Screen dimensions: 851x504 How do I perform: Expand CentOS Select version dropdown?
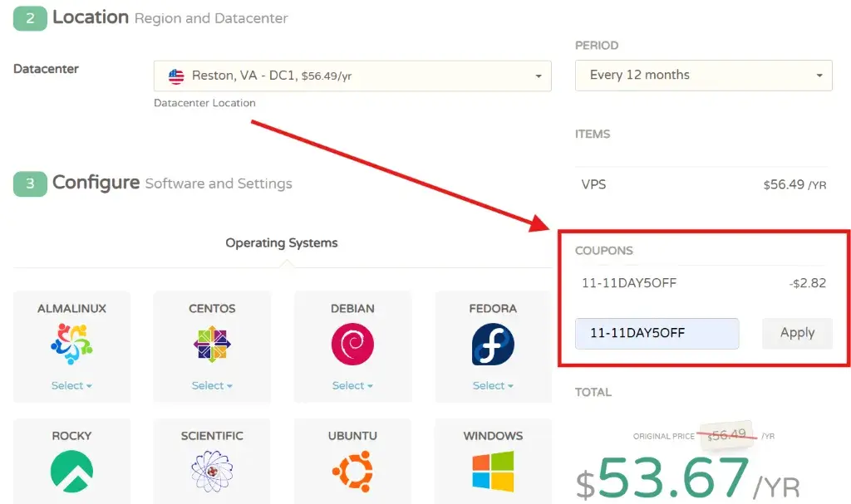pos(212,385)
